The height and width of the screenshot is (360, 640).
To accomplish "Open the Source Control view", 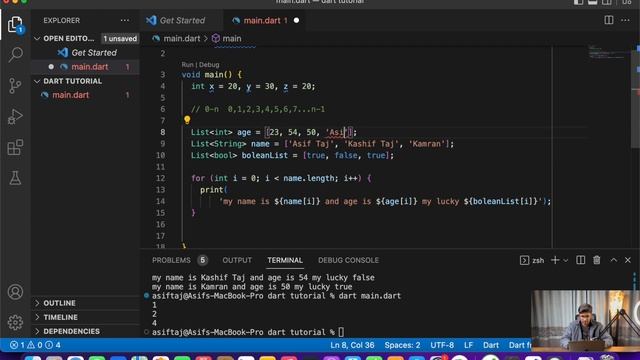I will point(15,86).
